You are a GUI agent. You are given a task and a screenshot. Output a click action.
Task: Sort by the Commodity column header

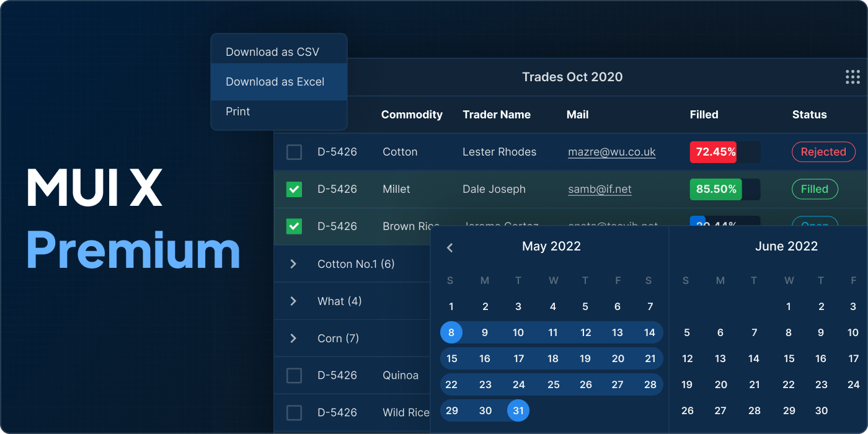pos(412,115)
